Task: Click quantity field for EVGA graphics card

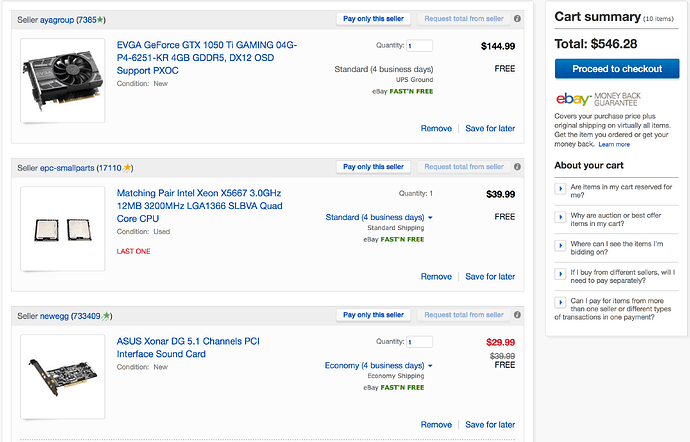Action: point(419,46)
